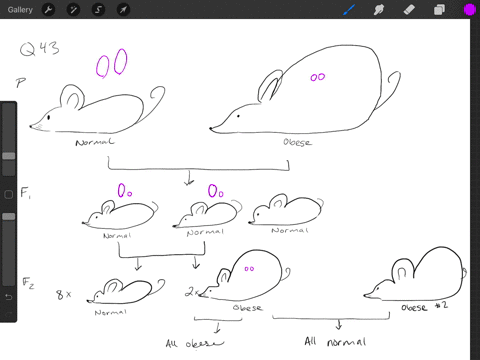Select the Selection S tool

[98, 10]
